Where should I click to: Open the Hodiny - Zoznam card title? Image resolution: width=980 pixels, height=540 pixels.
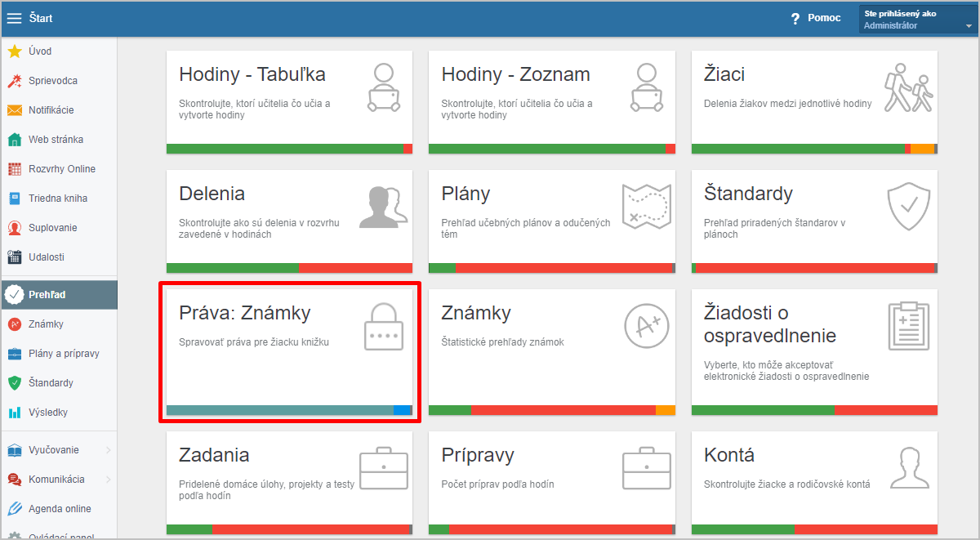(x=515, y=74)
